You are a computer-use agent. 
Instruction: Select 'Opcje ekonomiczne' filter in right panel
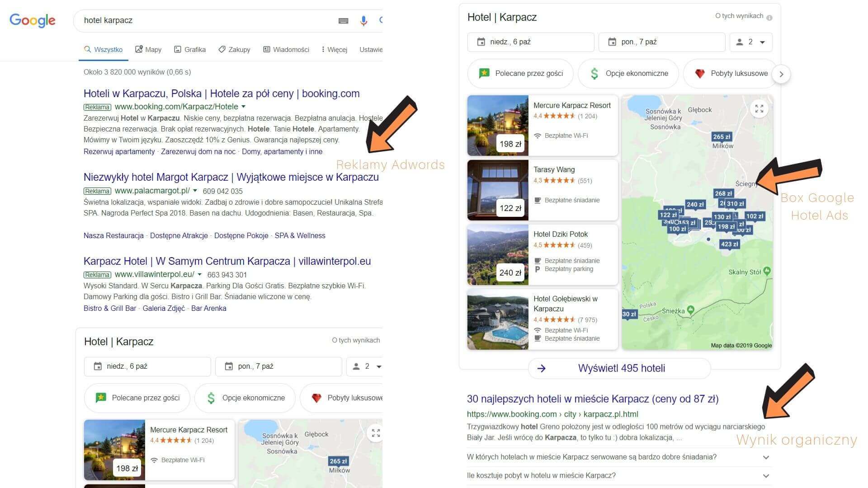(x=628, y=74)
